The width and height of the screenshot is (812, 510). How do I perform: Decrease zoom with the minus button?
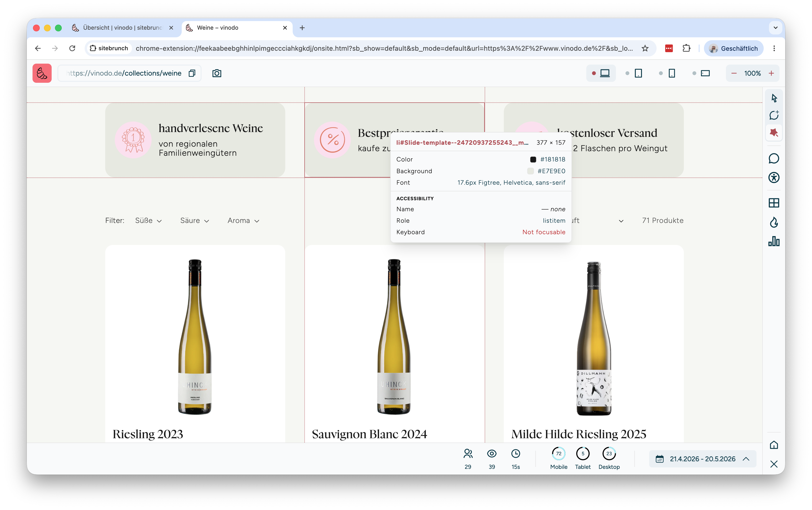click(x=734, y=73)
